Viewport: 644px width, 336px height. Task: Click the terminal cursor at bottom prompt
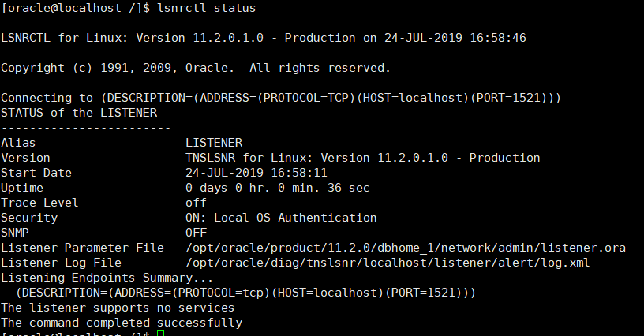(160, 334)
